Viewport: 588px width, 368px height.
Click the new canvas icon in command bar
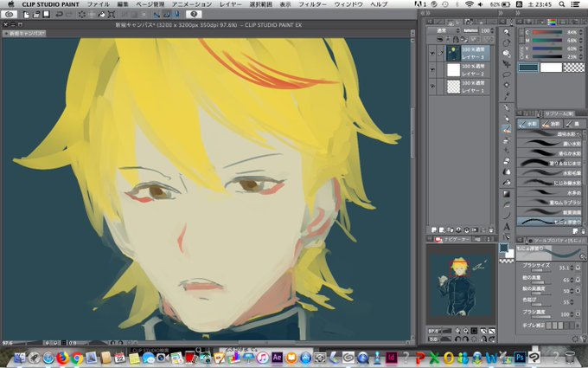pyautogui.click(x=26, y=14)
